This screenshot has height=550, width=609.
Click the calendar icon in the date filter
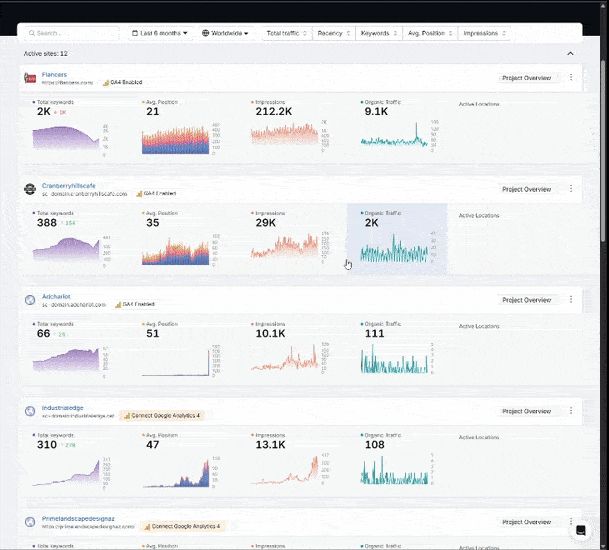point(135,33)
